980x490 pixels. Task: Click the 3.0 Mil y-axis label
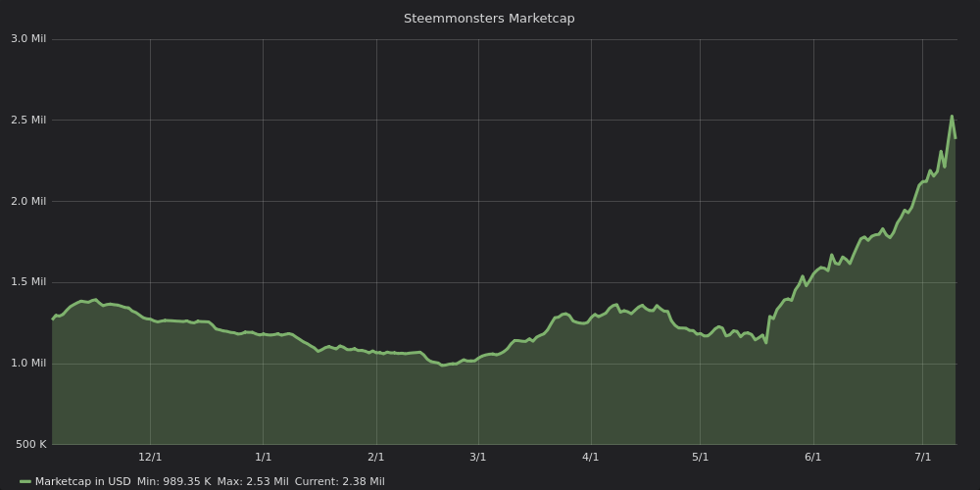point(28,39)
